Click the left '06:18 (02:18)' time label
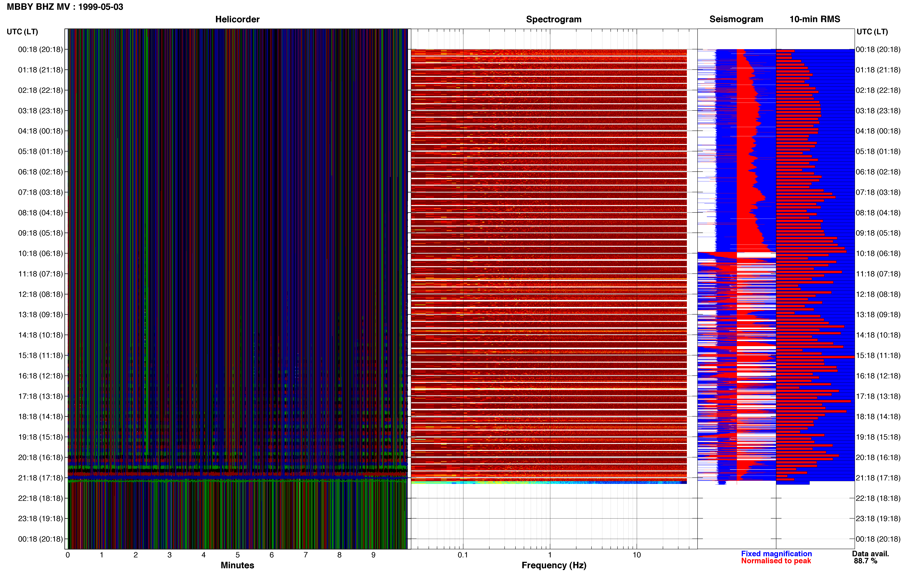The image size is (924, 578). point(41,172)
